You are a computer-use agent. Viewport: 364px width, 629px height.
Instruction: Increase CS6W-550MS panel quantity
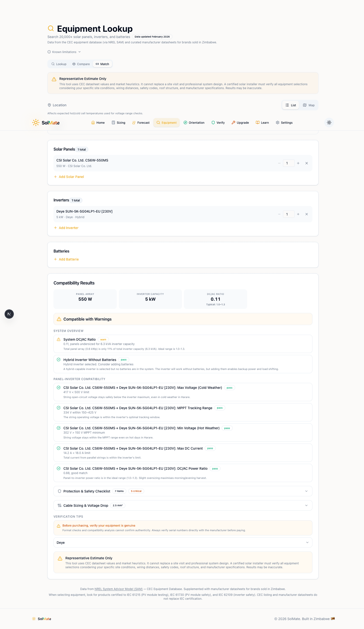298,163
